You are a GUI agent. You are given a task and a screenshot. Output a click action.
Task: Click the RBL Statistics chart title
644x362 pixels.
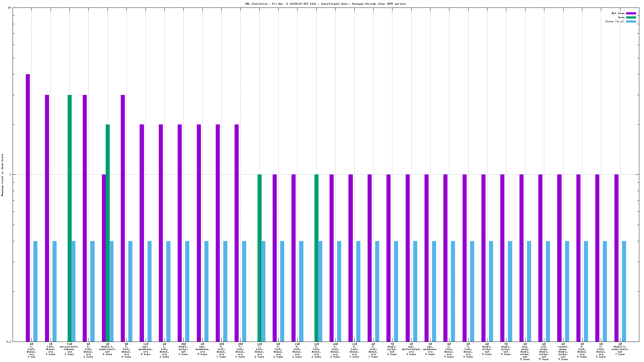[325, 4]
